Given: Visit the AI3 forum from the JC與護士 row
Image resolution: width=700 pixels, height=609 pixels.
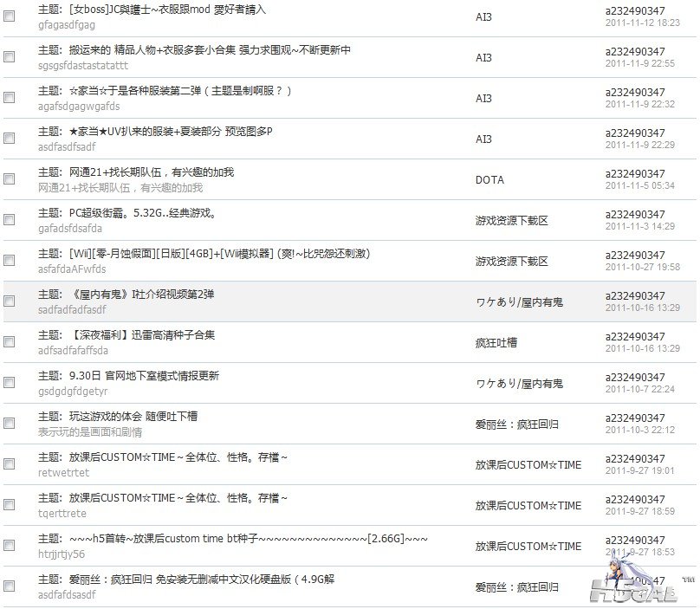Looking at the screenshot, I should [483, 17].
